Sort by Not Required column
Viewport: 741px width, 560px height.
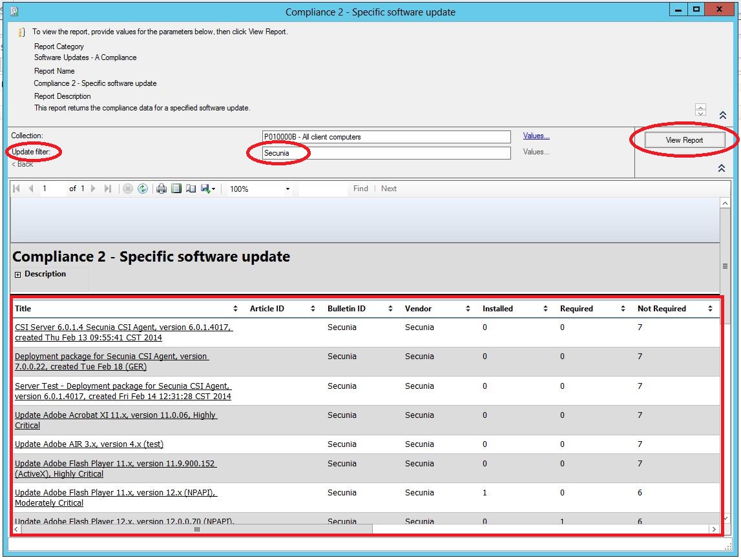(x=710, y=309)
